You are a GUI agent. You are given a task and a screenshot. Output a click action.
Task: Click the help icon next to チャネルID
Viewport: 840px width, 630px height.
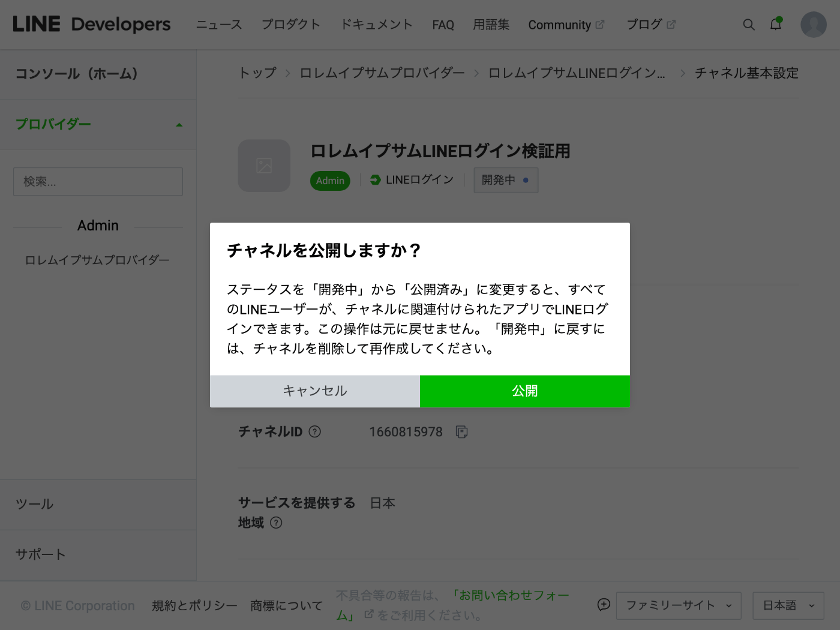tap(314, 431)
